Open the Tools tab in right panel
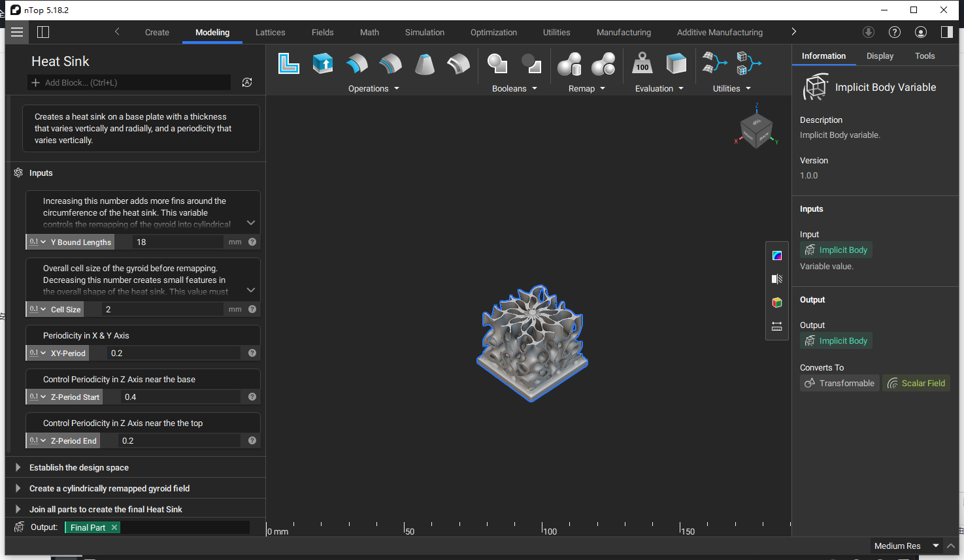 tap(925, 56)
